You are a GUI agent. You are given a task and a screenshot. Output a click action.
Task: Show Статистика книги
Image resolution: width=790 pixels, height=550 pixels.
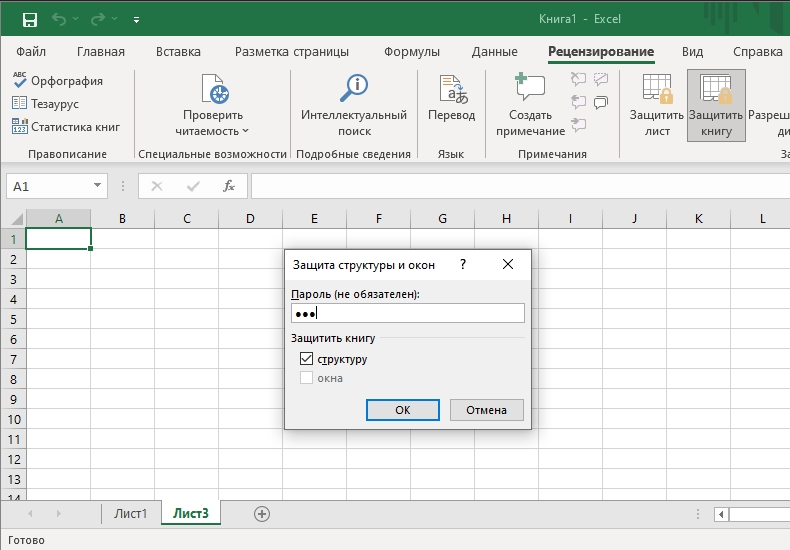click(66, 126)
